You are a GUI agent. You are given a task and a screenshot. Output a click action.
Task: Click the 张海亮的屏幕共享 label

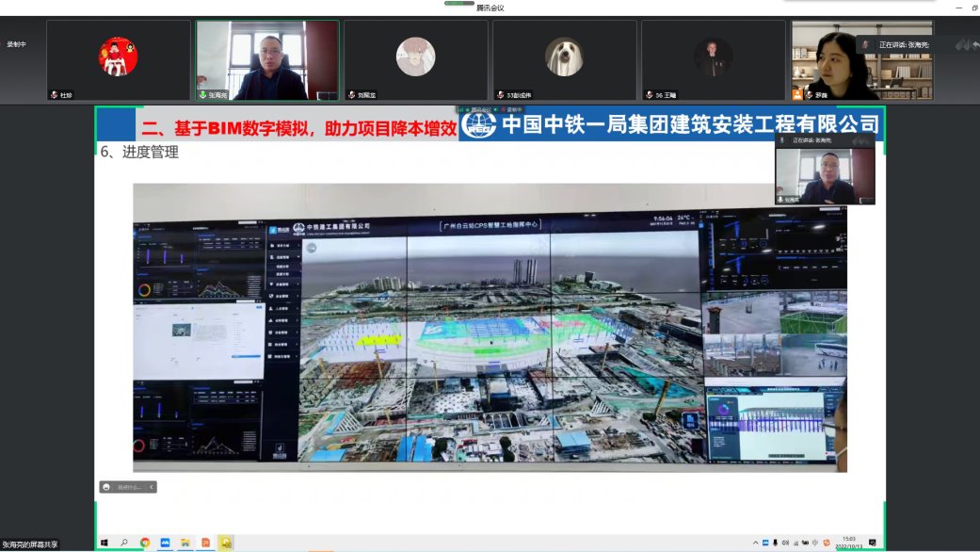pos(30,544)
